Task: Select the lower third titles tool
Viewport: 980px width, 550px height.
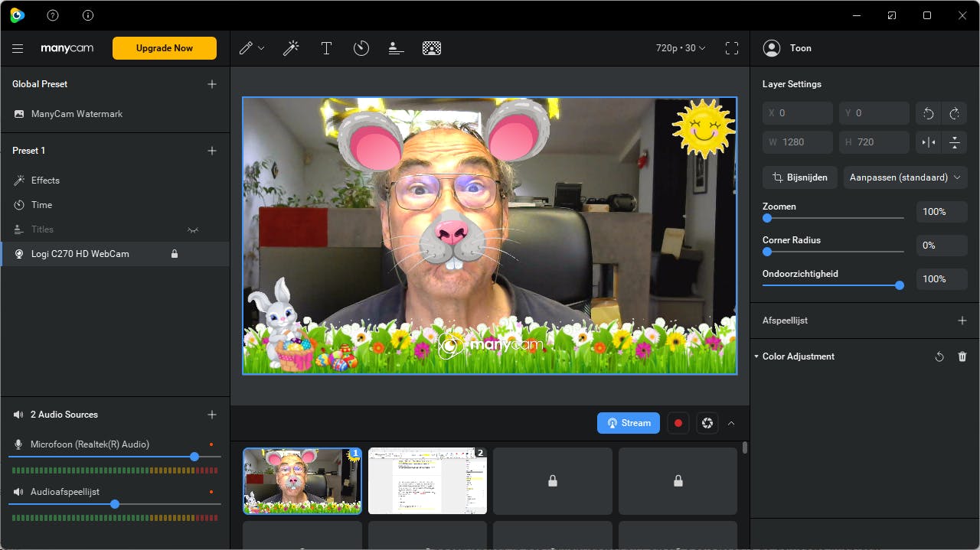Action: [396, 48]
